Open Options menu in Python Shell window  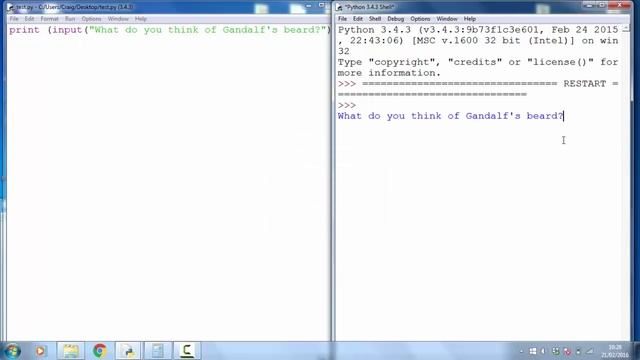point(420,19)
